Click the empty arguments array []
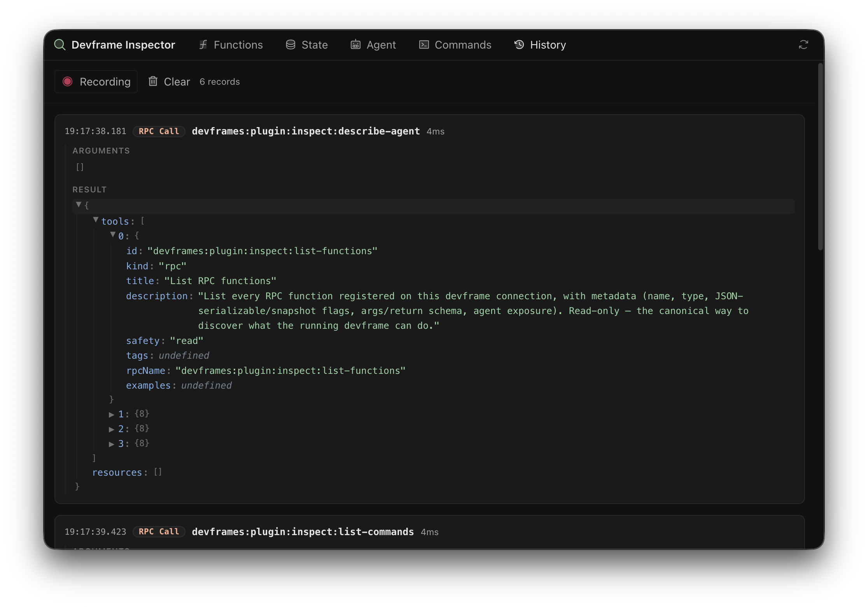Screen dimensions: 868x607 tap(80, 167)
